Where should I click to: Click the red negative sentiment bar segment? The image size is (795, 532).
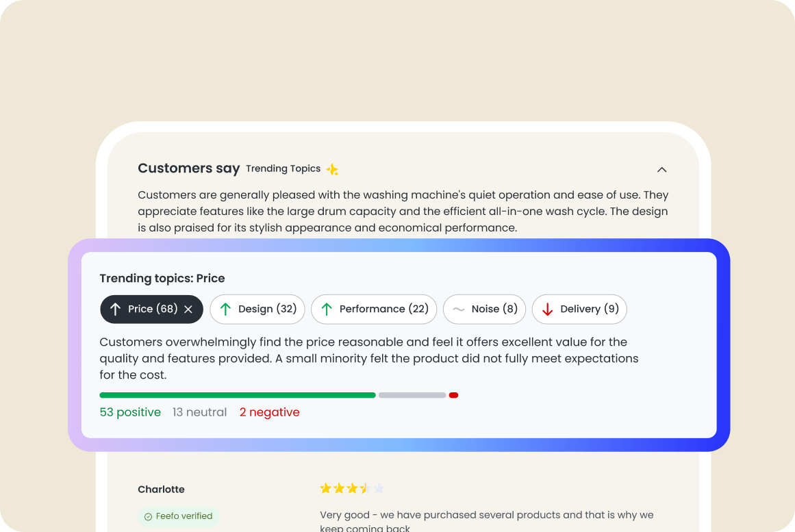pyautogui.click(x=454, y=395)
